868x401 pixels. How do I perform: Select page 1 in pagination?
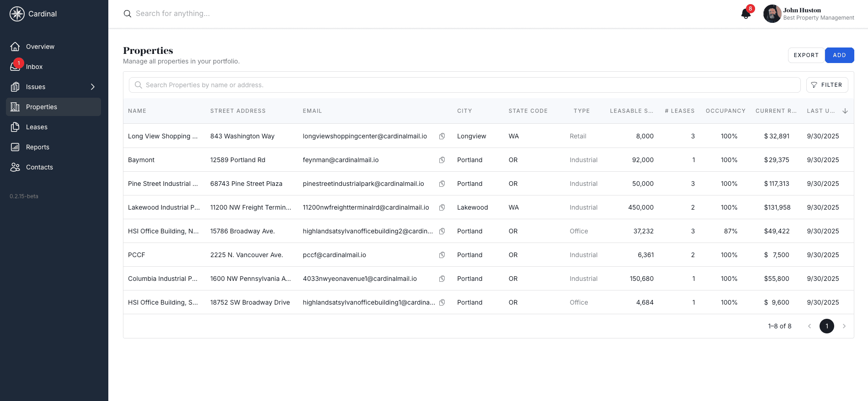coord(826,326)
